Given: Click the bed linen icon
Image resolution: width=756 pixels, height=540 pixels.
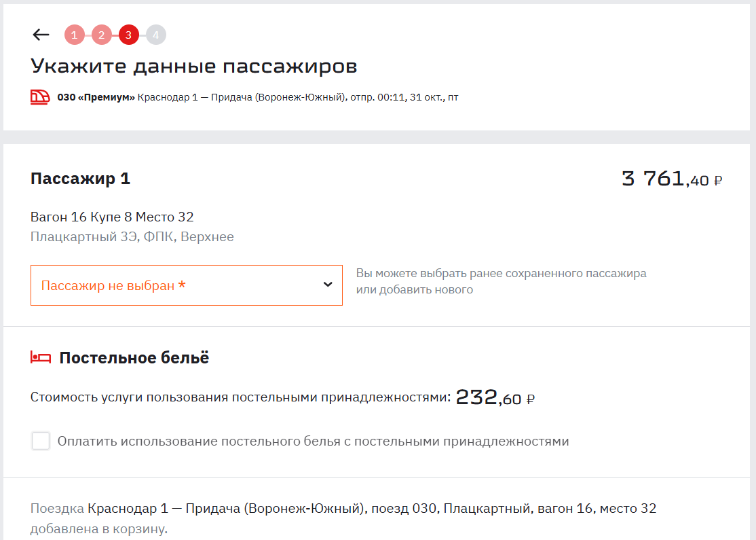Looking at the screenshot, I should coord(41,357).
